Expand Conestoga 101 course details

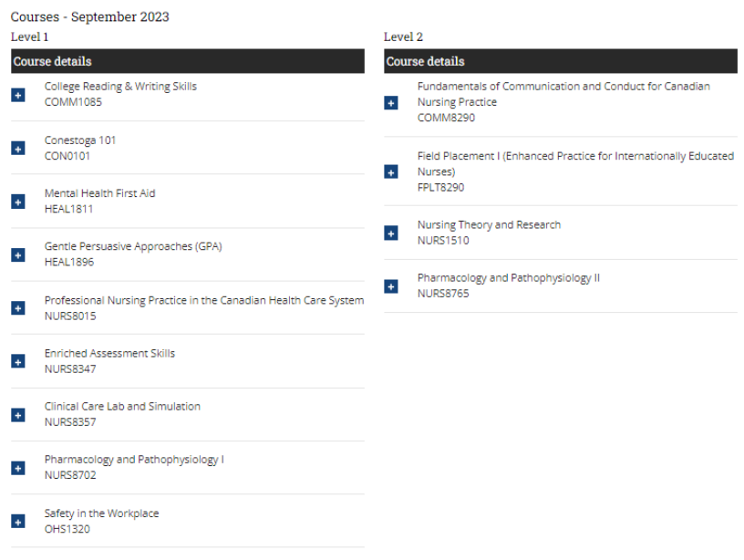tap(18, 148)
